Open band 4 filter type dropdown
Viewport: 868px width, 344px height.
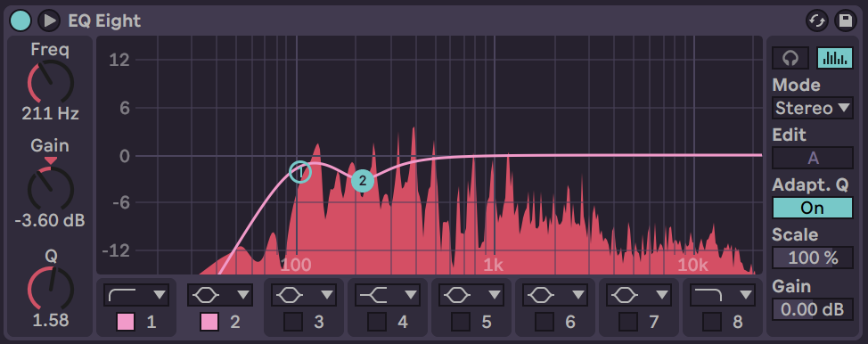[x=388, y=295]
